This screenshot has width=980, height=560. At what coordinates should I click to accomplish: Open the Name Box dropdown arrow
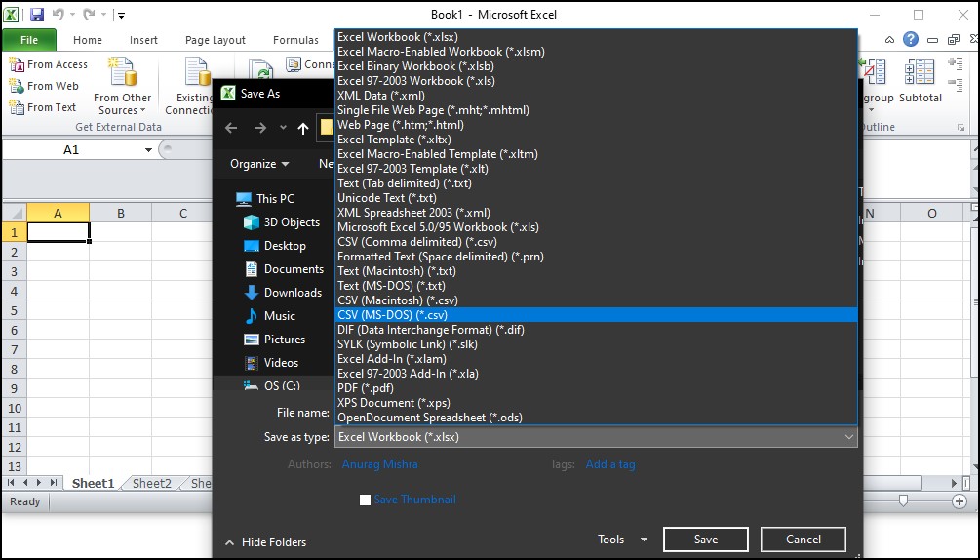click(x=148, y=150)
